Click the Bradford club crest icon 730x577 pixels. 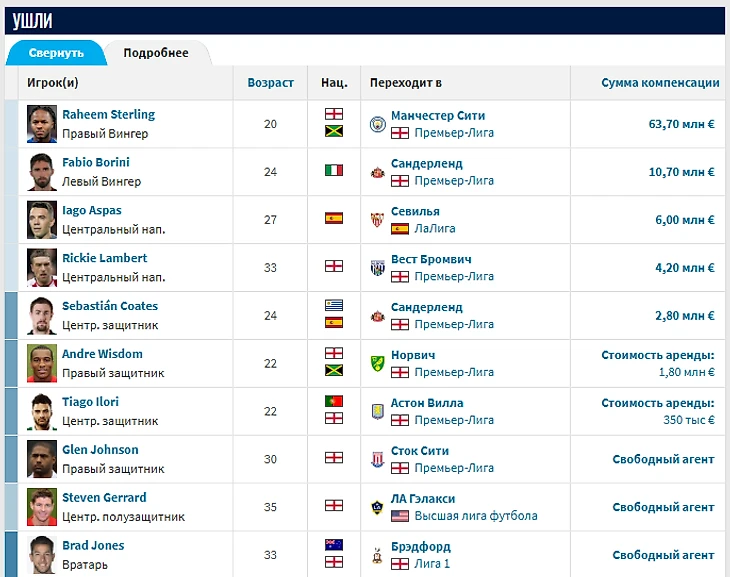[377, 556]
